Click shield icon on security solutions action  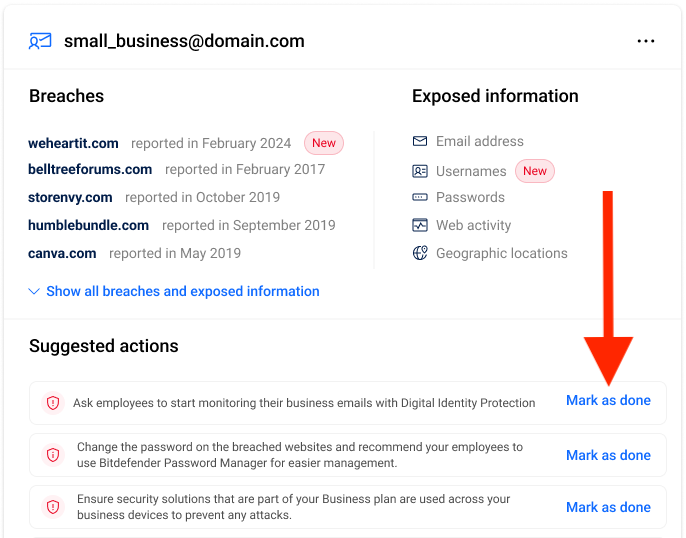point(53,507)
